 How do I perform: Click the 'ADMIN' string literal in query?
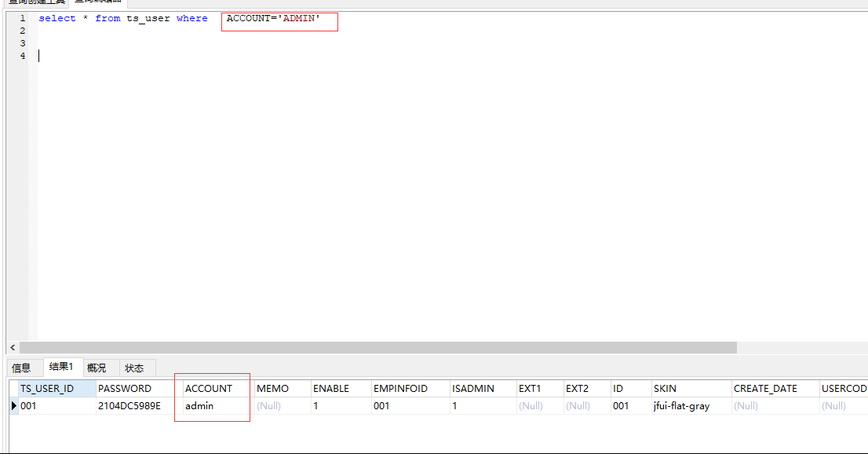click(299, 18)
